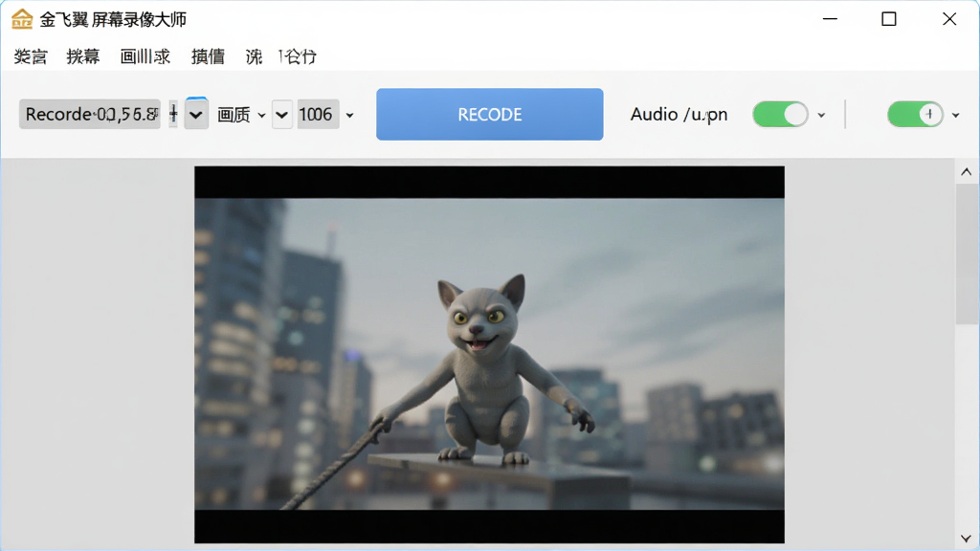Viewport: 980px width, 551px height.
Task: Open the fifth short menu item
Action: [254, 56]
